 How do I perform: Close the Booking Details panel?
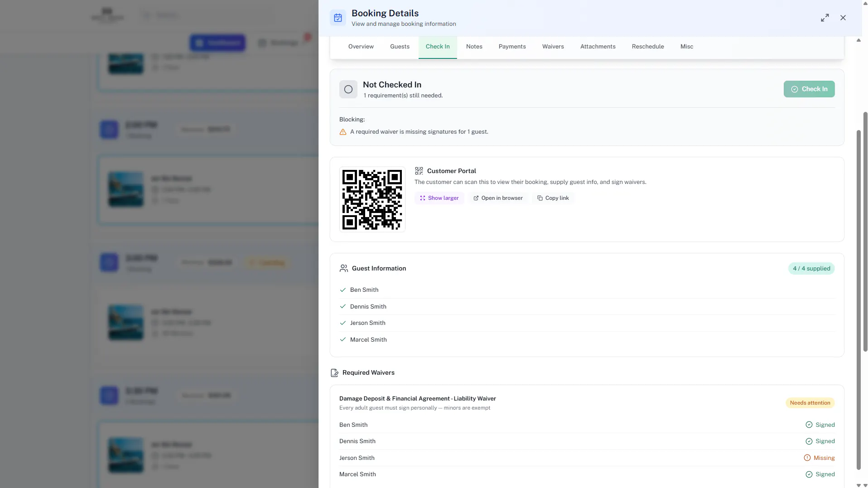click(x=843, y=18)
